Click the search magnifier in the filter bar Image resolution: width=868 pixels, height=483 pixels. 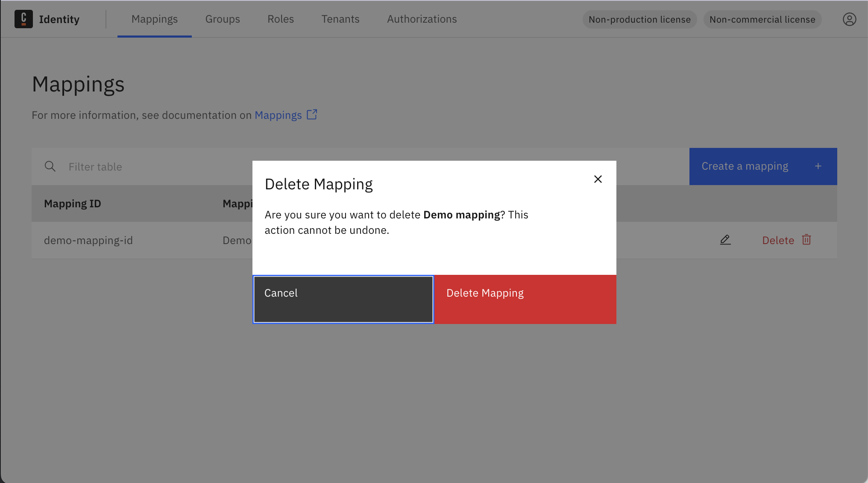(50, 166)
